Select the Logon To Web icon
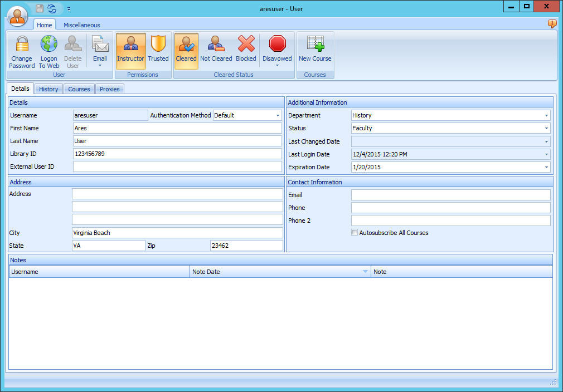 [x=48, y=51]
